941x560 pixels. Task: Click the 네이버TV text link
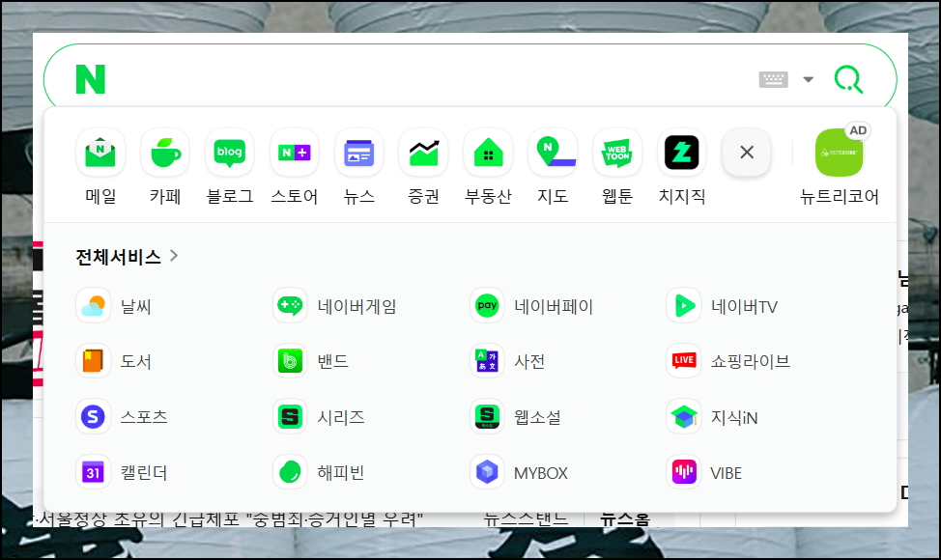[744, 306]
